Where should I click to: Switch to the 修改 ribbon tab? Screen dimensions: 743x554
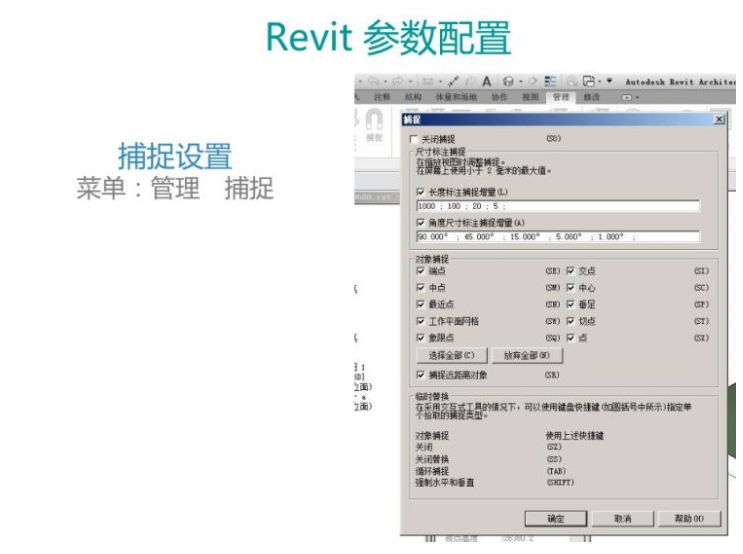pyautogui.click(x=591, y=97)
